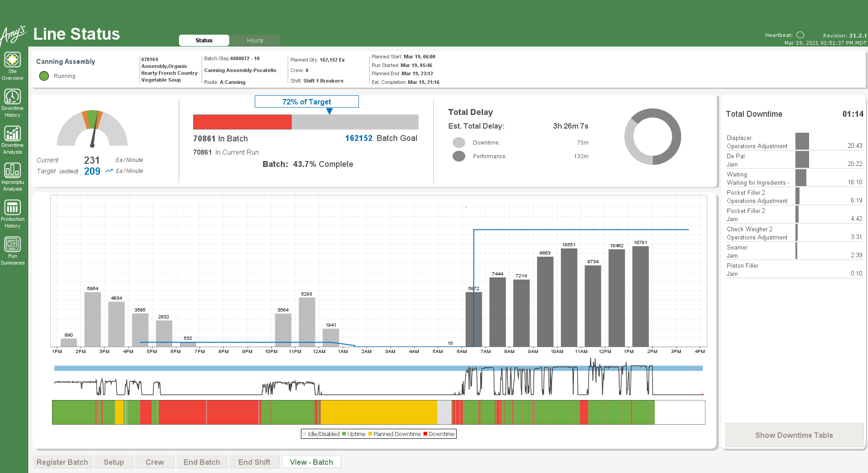This screenshot has width=868, height=473.
Task: Click the green Running status indicator
Action: coord(44,76)
